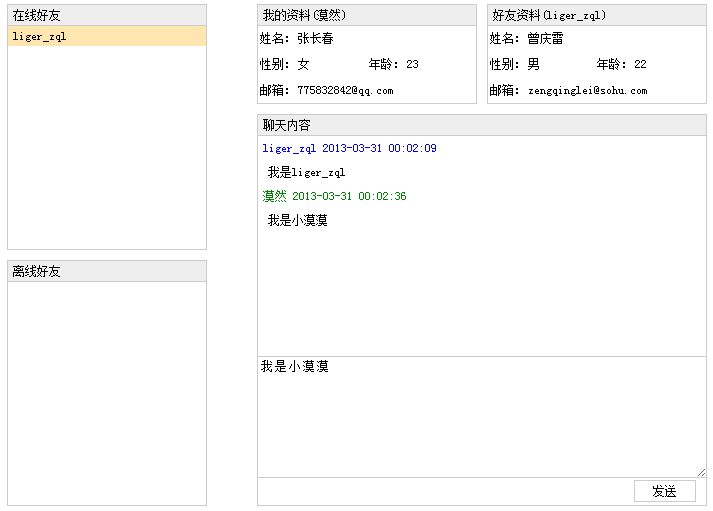Click the 发送 send button
Viewport: 713px width, 511px height.
click(664, 491)
